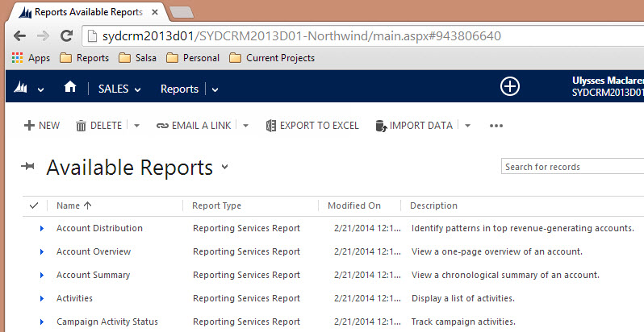Click Export to Excel button

pyautogui.click(x=312, y=126)
